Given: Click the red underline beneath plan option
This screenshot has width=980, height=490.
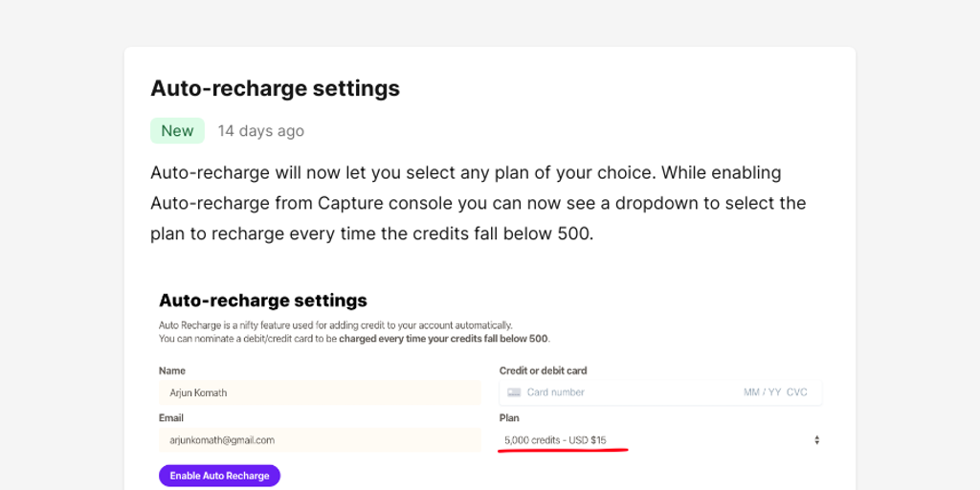Looking at the screenshot, I should click(563, 450).
